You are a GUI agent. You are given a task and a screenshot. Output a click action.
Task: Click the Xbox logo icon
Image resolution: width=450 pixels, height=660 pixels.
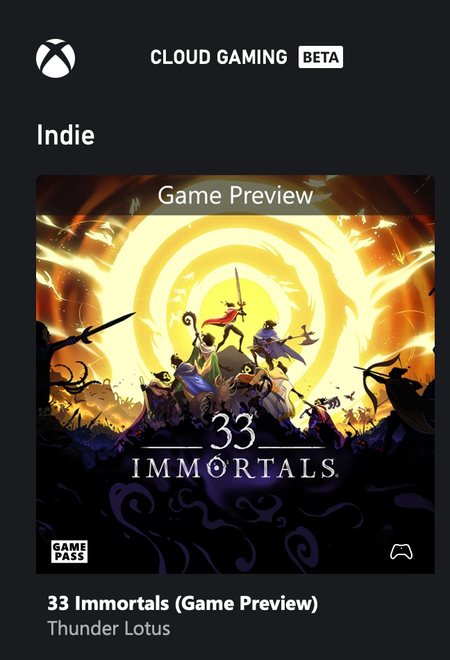click(x=56, y=59)
